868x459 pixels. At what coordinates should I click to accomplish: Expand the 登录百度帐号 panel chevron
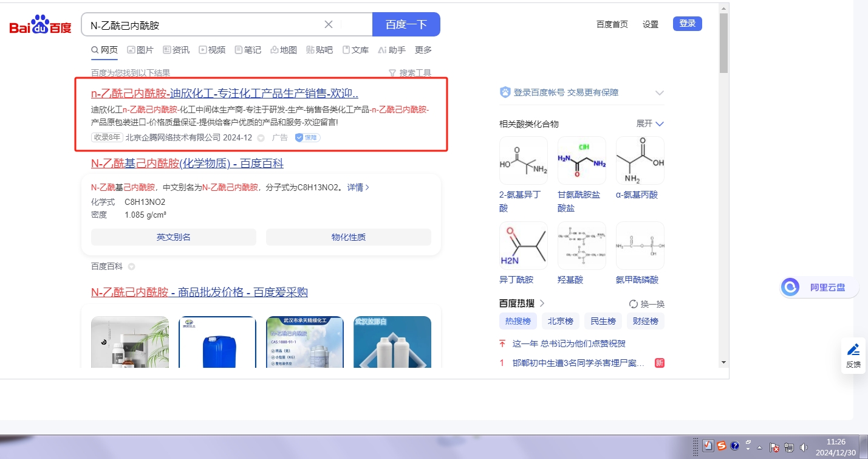click(x=659, y=93)
